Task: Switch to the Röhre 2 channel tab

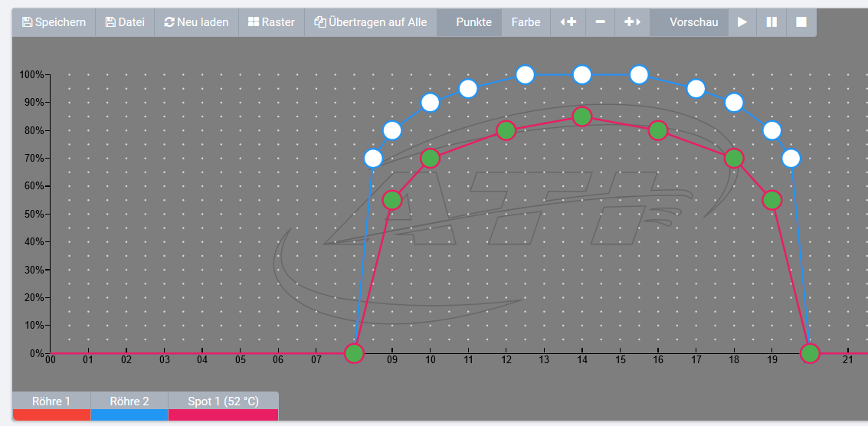Action: 129,401
